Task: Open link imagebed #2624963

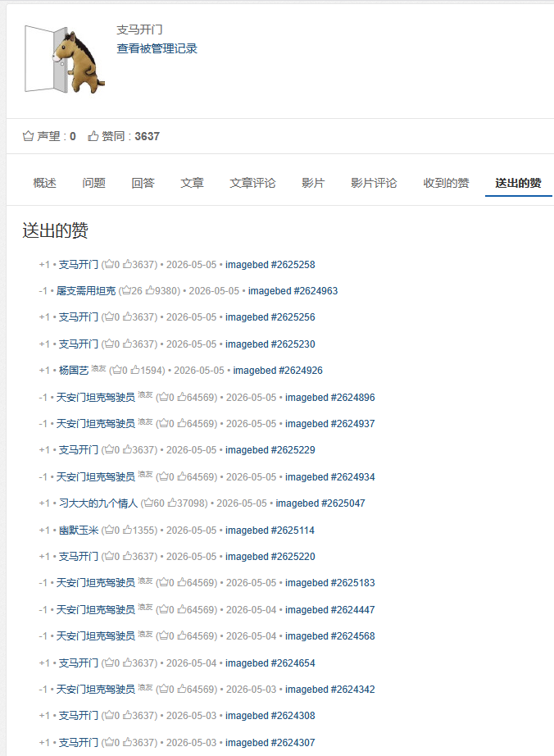Action: pyautogui.click(x=293, y=291)
